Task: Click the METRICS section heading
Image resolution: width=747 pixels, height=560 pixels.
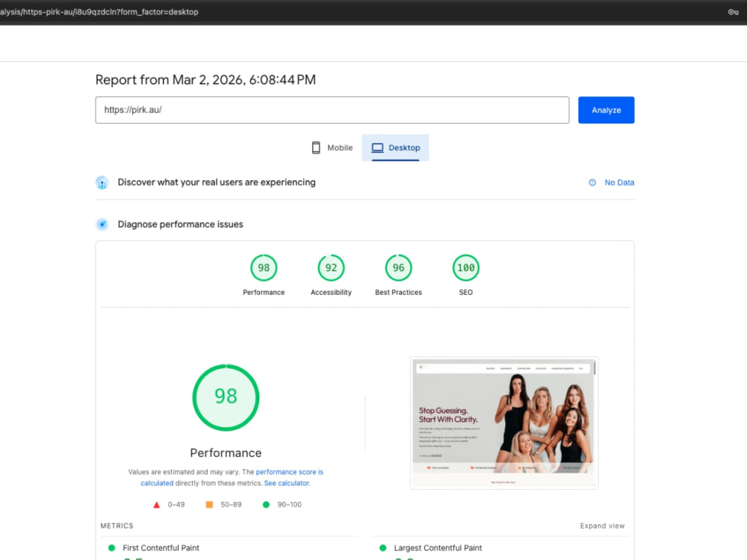Action: point(117,526)
